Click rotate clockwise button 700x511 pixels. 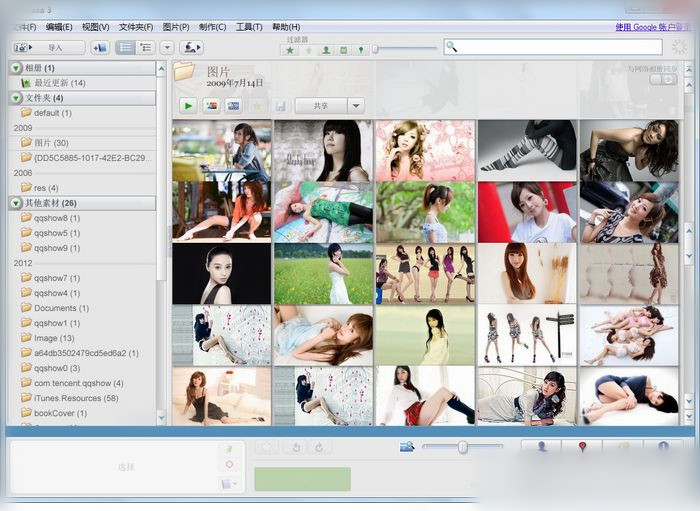pyautogui.click(x=319, y=447)
